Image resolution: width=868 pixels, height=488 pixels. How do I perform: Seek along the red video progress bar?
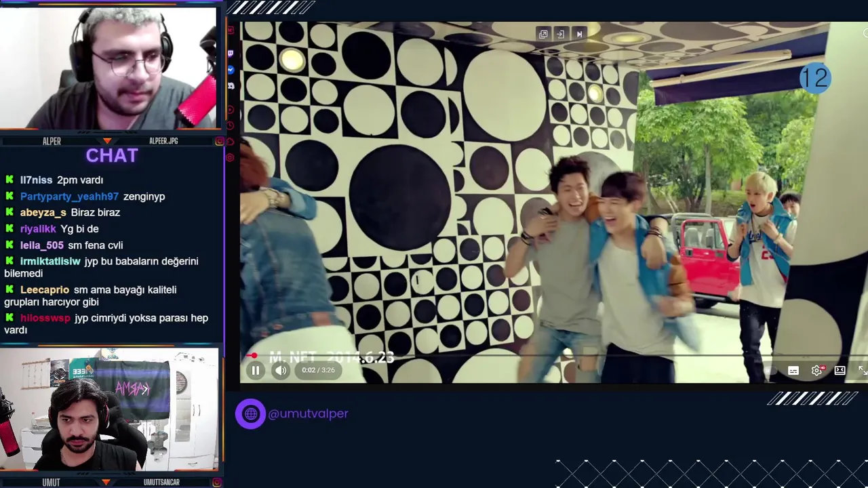click(x=554, y=355)
